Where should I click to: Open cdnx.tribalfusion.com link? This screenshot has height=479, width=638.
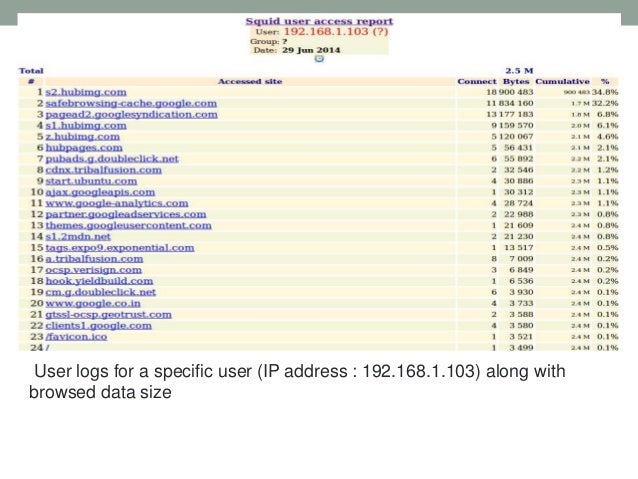103,170
